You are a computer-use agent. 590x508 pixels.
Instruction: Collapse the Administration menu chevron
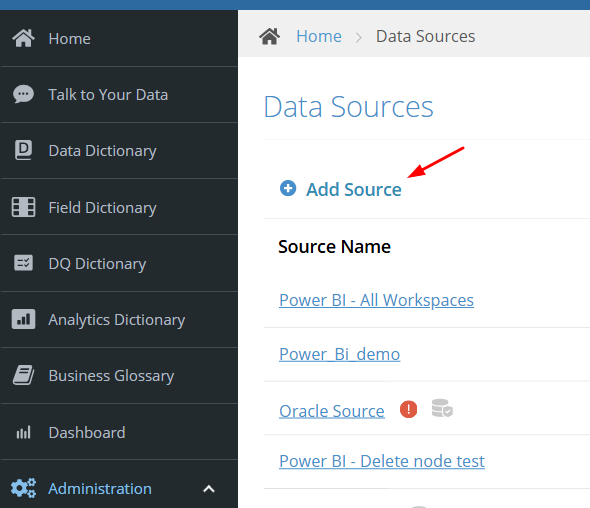(209, 489)
